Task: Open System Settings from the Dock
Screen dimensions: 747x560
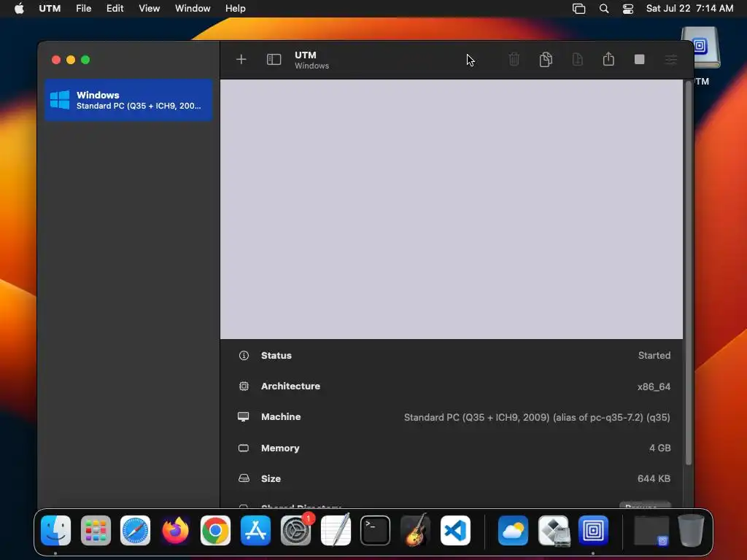Action: pyautogui.click(x=295, y=531)
